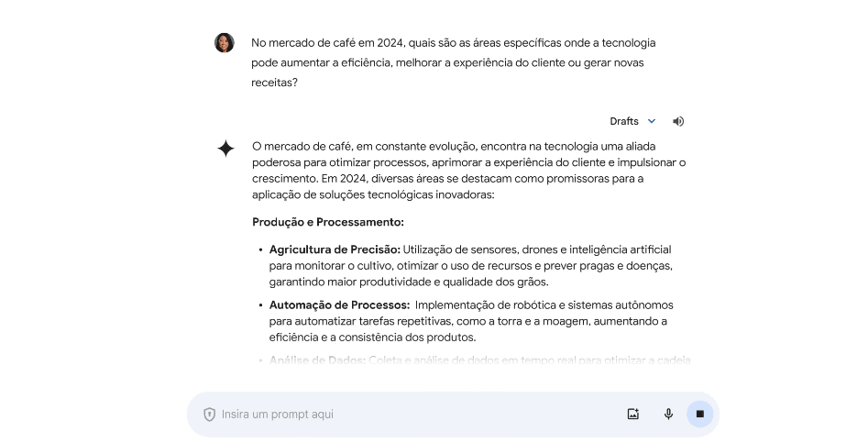Activate the microphone for voice input
The image size is (868, 443).
(668, 415)
